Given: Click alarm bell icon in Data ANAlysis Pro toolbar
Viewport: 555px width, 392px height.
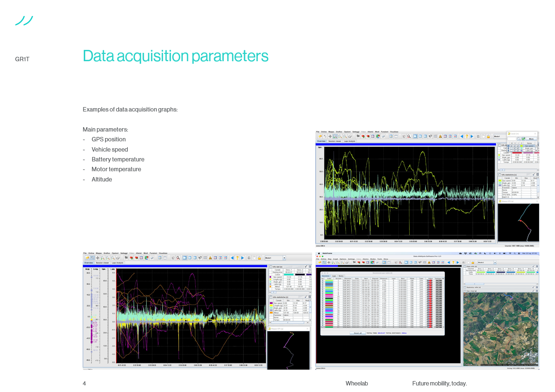Looking at the screenshot, I should (x=429, y=262).
